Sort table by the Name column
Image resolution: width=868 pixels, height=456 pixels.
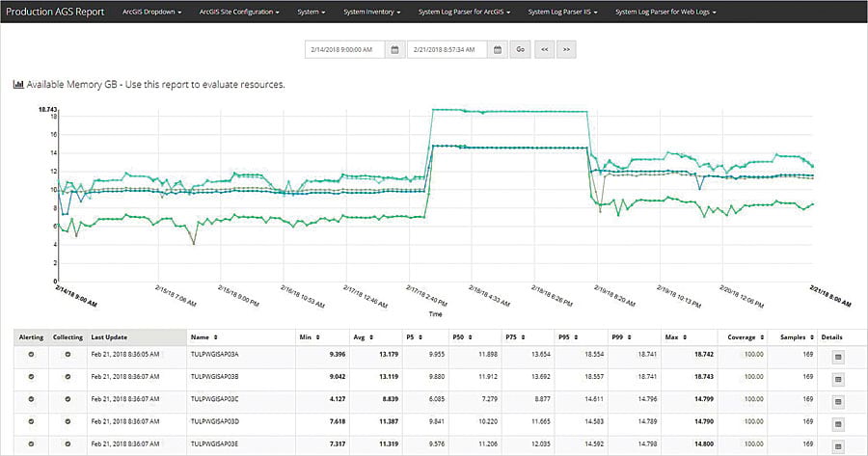tap(241, 337)
